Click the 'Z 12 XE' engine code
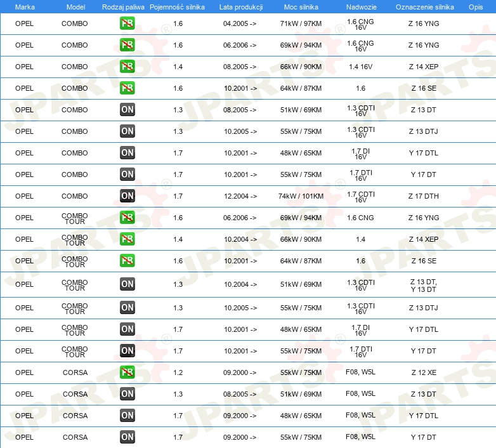 424,372
